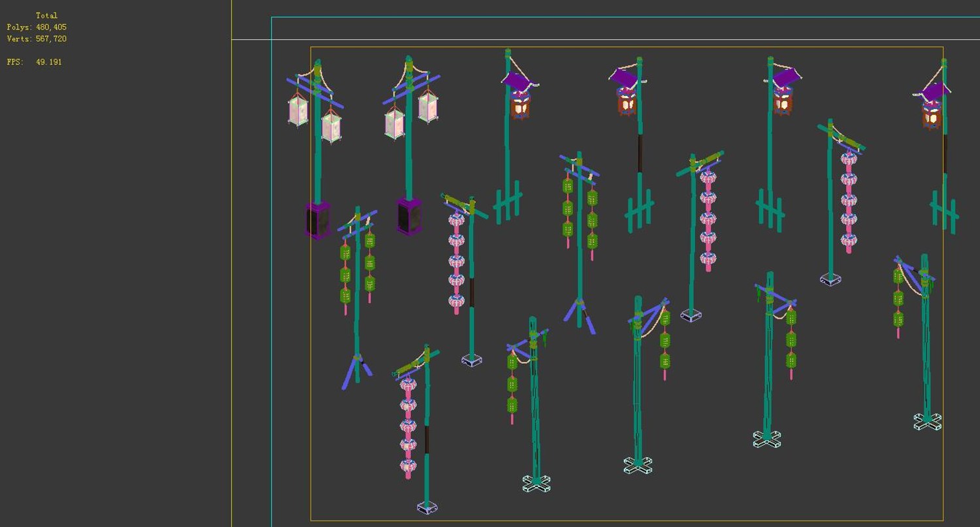Select the leftmost white paper lantern
980x527 pixels.
[298, 110]
